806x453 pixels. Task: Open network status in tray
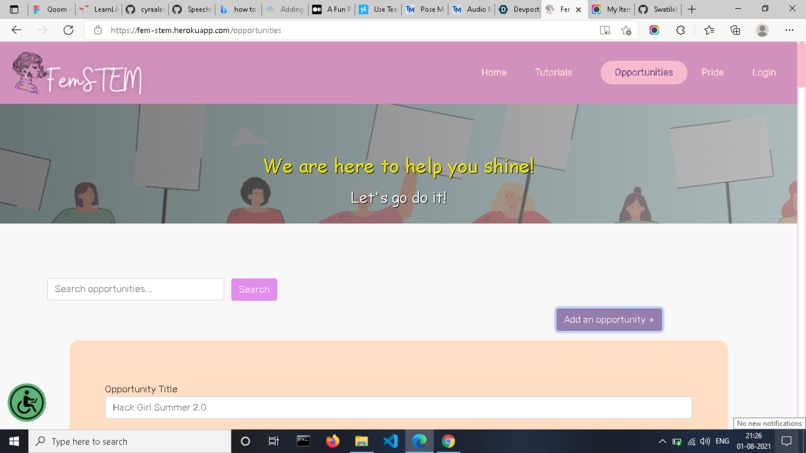tap(691, 441)
